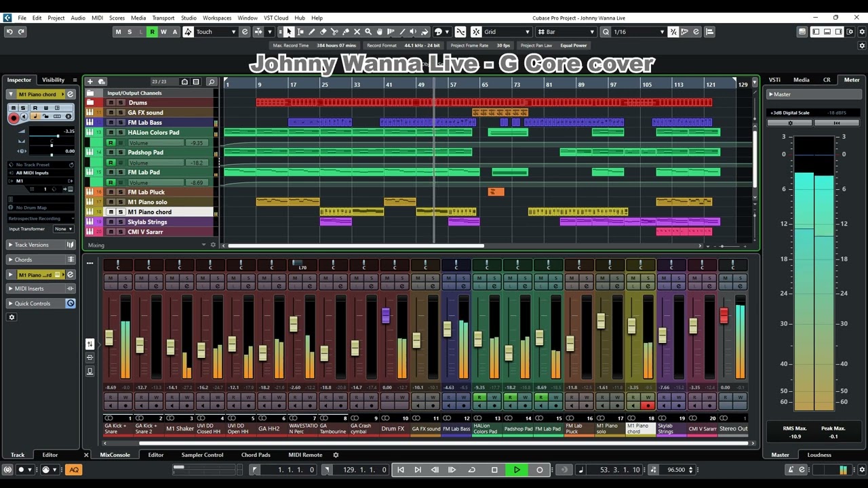Select the Range Selection tool
868x488 pixels.
pos(300,32)
